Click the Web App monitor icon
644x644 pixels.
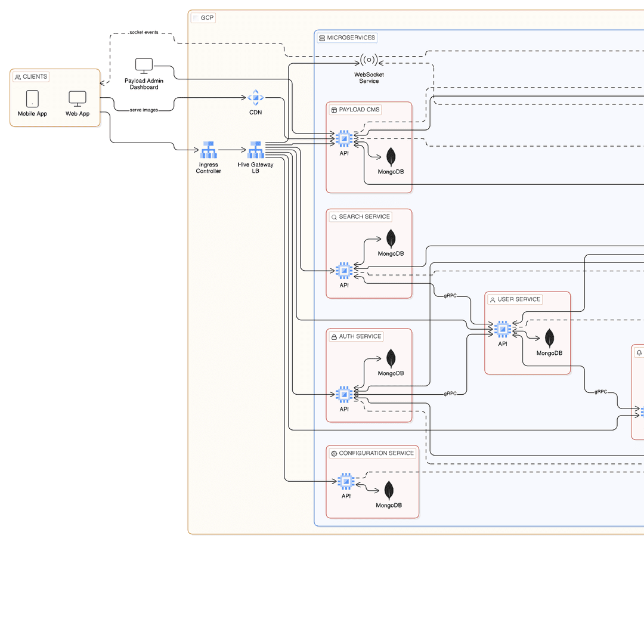[x=78, y=98]
